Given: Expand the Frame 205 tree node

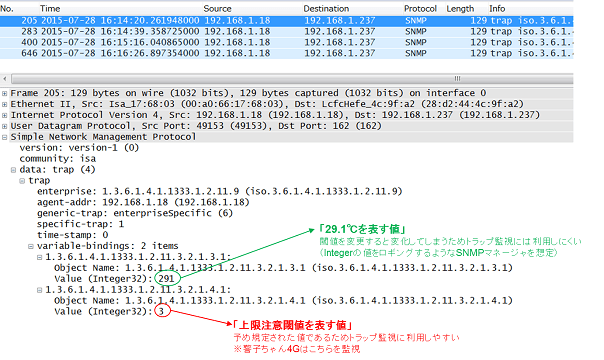Looking at the screenshot, I should tap(4, 93).
